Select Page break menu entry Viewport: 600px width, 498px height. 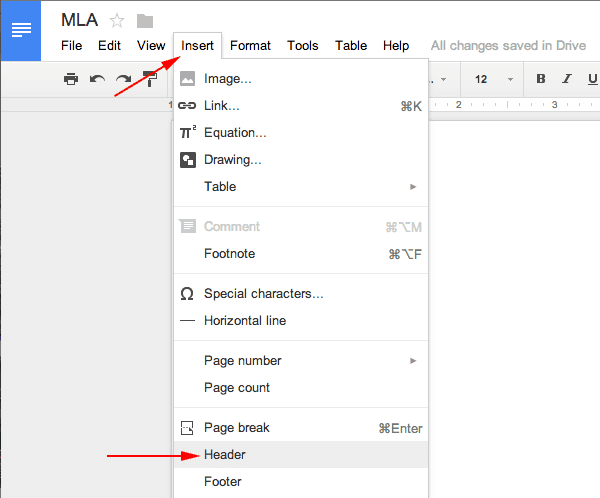[301, 428]
